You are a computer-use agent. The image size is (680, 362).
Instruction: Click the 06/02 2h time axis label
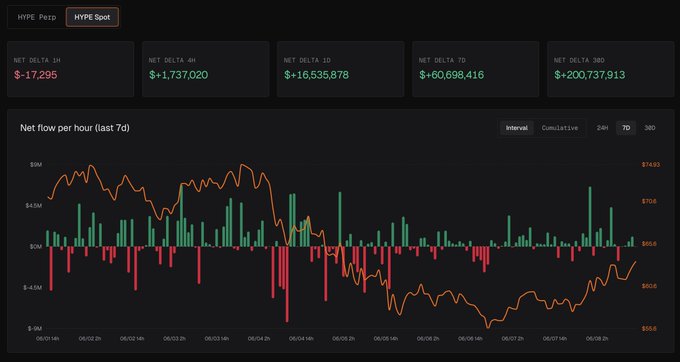pyautogui.click(x=90, y=338)
